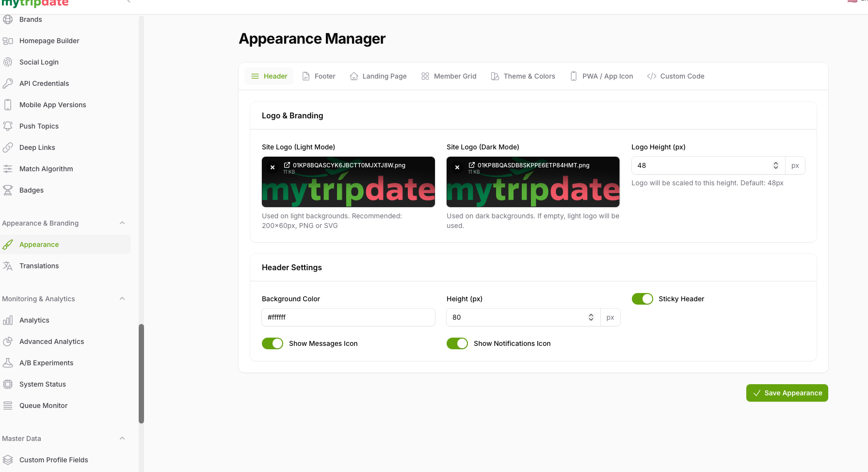The image size is (868, 472).
Task: Click the Background Color hex field
Action: click(348, 317)
